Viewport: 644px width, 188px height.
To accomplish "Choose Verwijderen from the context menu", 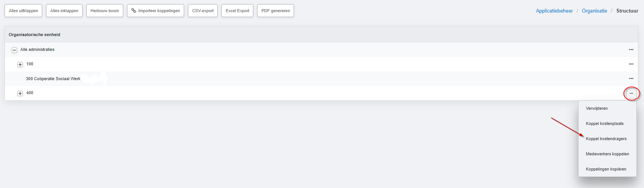I will [596, 108].
